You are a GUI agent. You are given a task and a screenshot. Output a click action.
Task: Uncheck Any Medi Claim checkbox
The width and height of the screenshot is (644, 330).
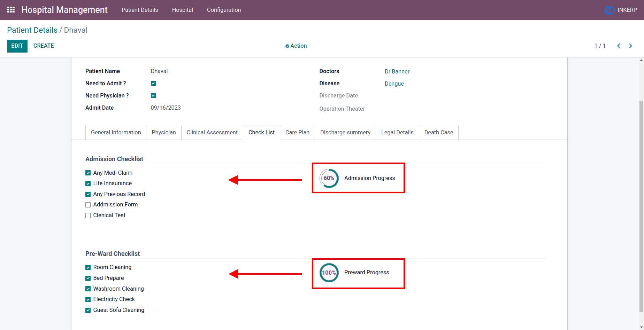(88, 173)
